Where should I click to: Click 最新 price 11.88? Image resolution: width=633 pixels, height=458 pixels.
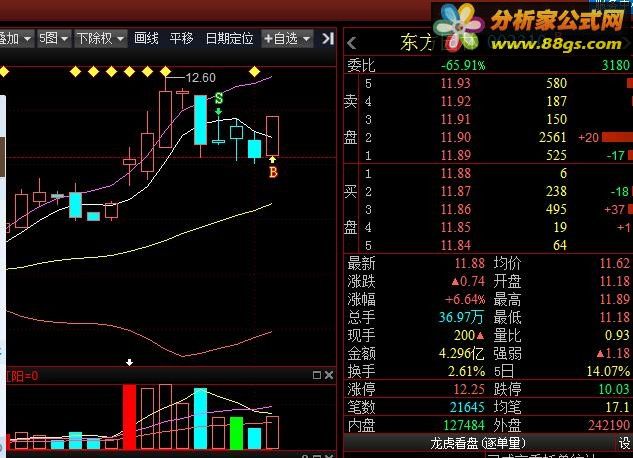pyautogui.click(x=470, y=263)
